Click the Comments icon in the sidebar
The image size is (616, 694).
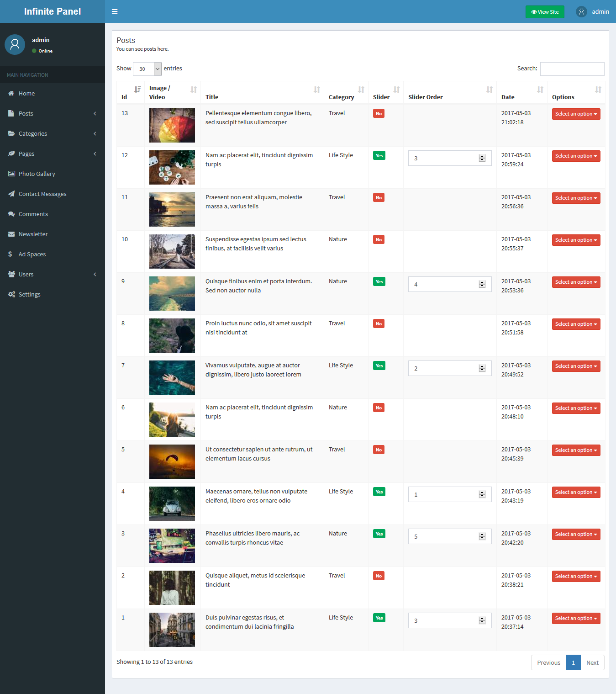coord(11,214)
